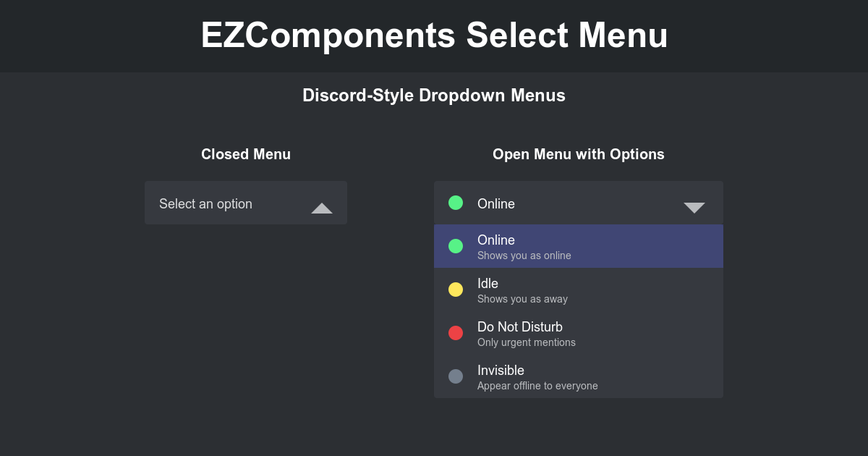868x456 pixels.
Task: Select the Invisible status option
Action: (x=579, y=376)
